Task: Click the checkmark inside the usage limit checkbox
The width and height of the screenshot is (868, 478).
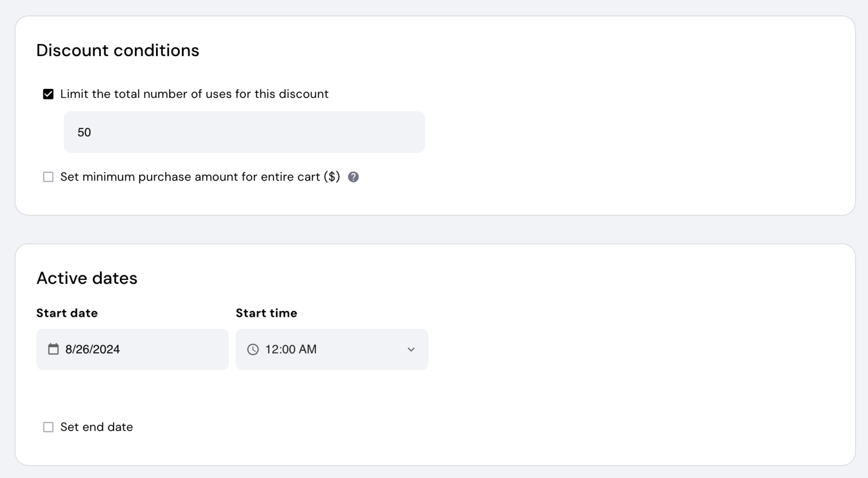Action: (48, 93)
